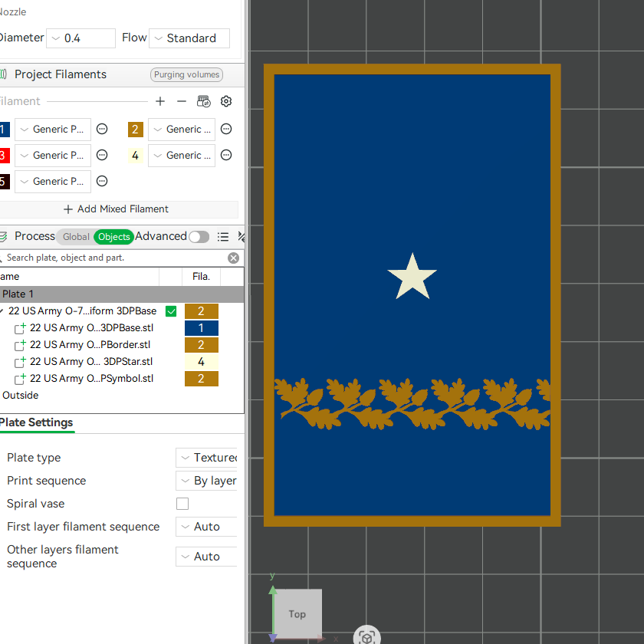Open Other layers filament sequence dropdown

click(206, 557)
